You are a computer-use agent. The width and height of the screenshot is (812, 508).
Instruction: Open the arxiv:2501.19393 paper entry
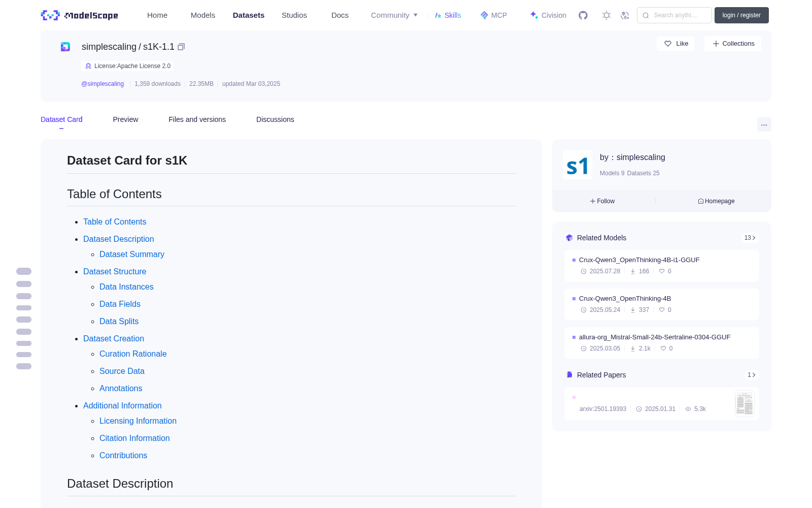pyautogui.click(x=662, y=404)
